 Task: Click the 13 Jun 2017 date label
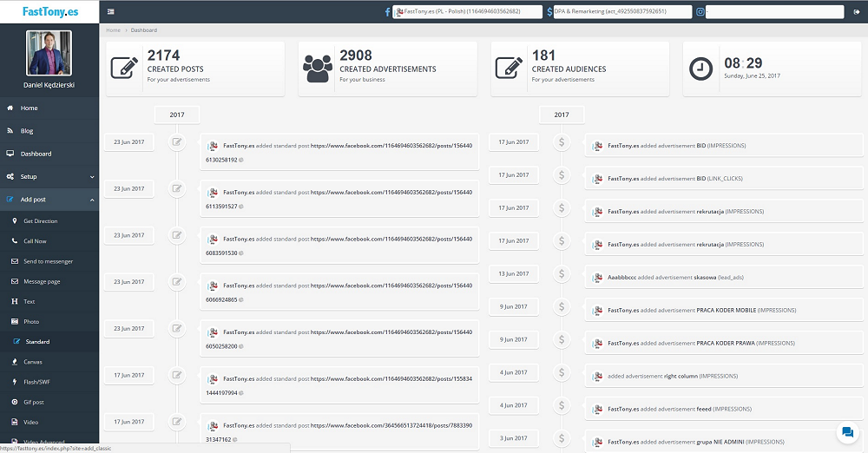[x=514, y=273]
